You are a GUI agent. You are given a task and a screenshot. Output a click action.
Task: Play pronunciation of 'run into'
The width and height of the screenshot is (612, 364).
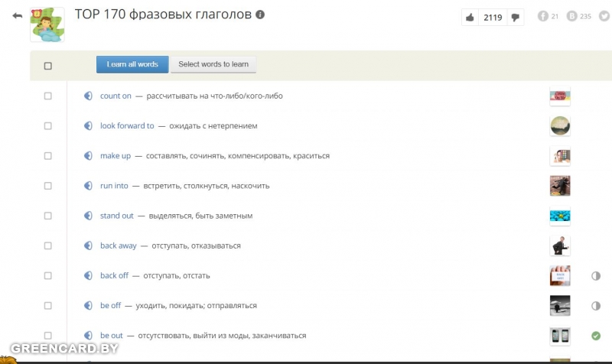[x=88, y=186]
